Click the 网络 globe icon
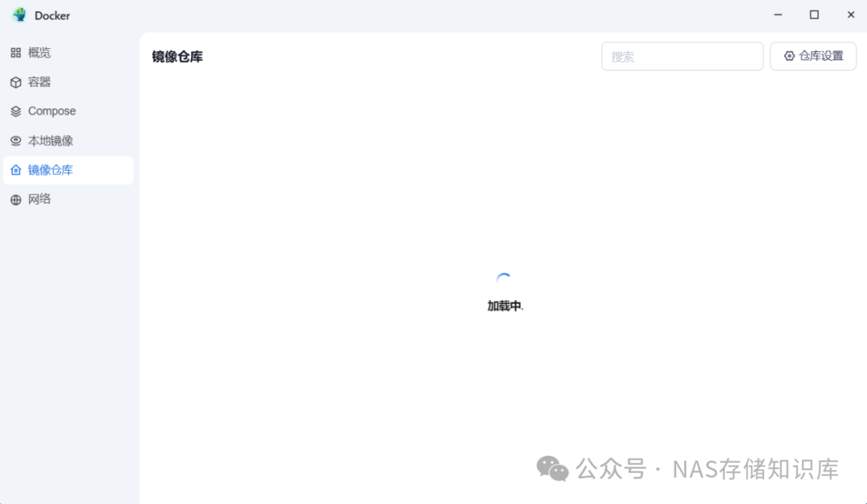 pos(15,200)
